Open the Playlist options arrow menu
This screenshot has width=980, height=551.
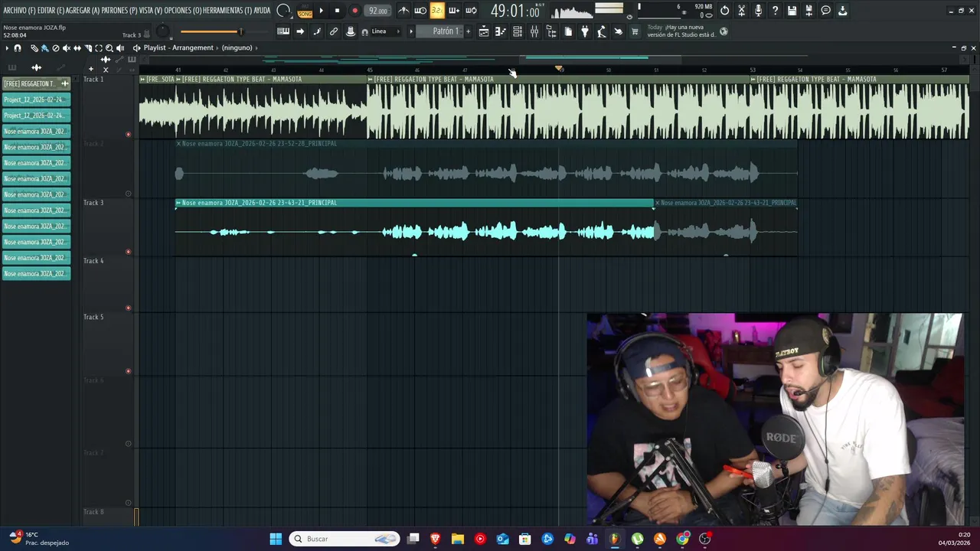point(7,48)
